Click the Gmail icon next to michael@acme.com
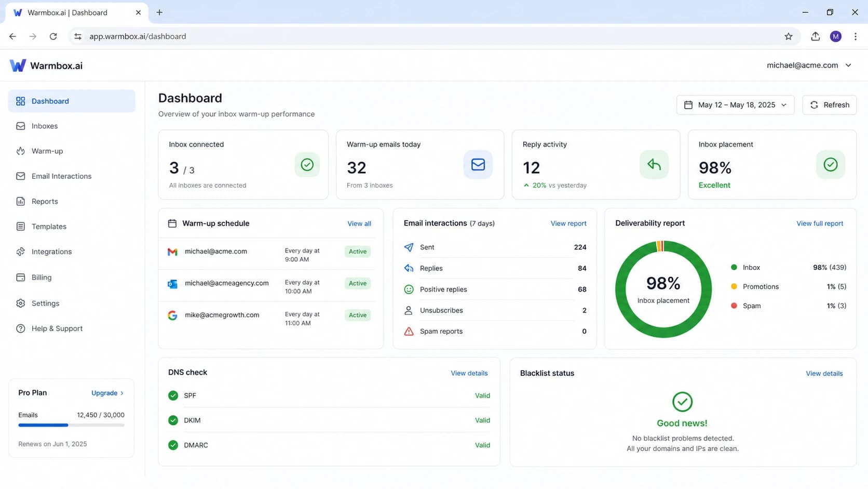 [172, 252]
